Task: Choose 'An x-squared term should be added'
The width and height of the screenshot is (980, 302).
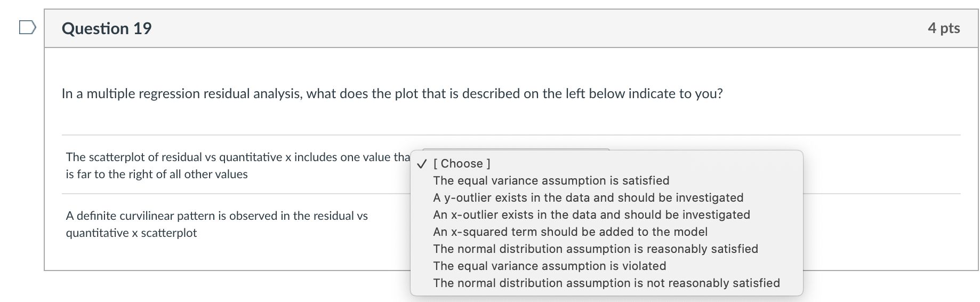Action: 570,232
